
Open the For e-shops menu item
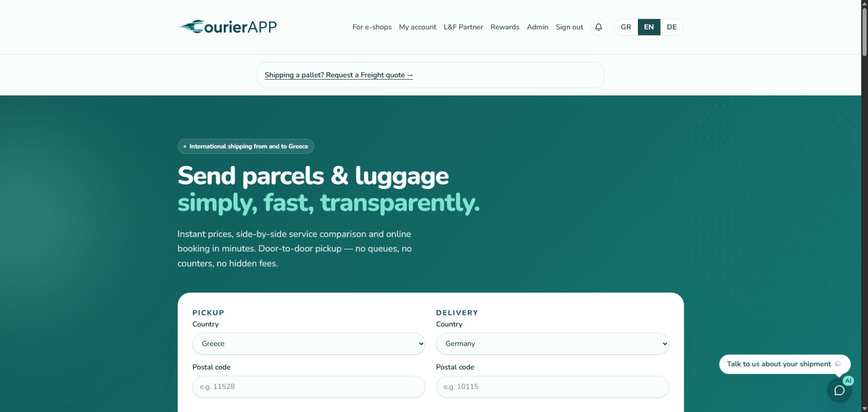tap(372, 27)
